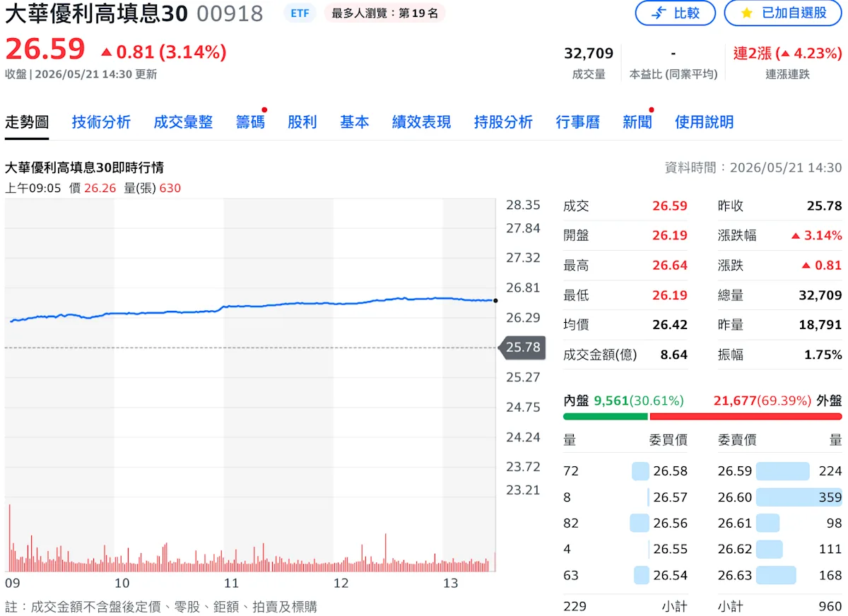Open the 持股分析 tab
This screenshot has height=616, width=848.
pos(503,122)
